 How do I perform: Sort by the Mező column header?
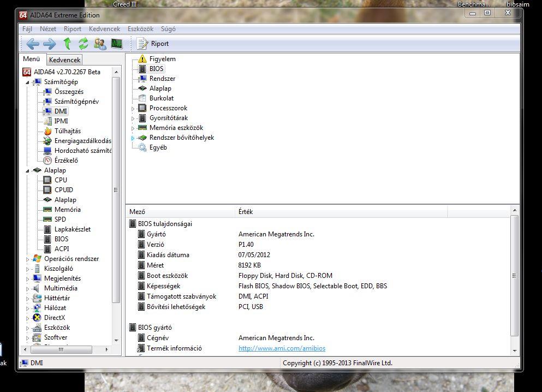[181, 211]
